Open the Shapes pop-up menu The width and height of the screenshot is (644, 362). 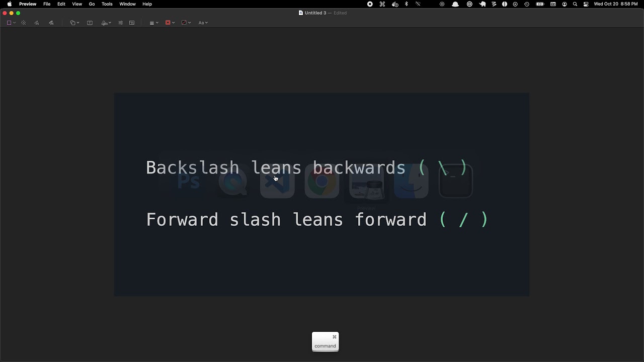[x=74, y=23]
